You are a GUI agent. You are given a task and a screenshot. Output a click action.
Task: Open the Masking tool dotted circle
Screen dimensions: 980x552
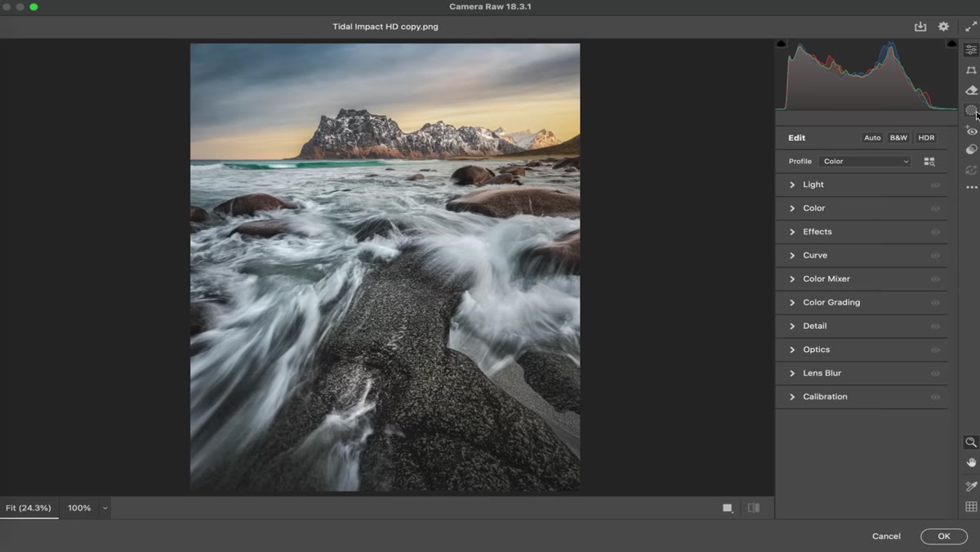(971, 110)
